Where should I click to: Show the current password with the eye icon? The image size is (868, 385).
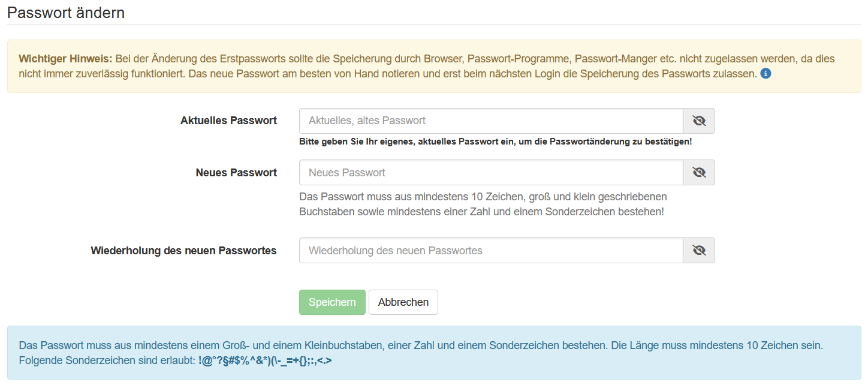point(699,121)
